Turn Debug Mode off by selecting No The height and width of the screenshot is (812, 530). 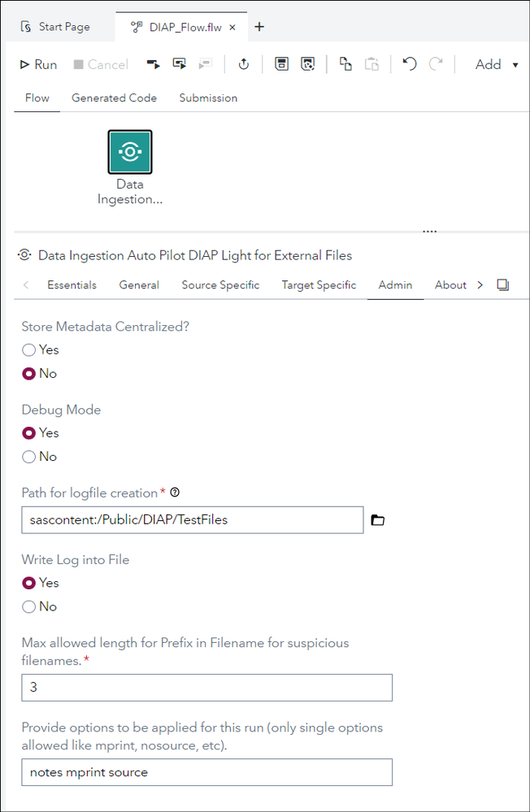click(x=29, y=457)
